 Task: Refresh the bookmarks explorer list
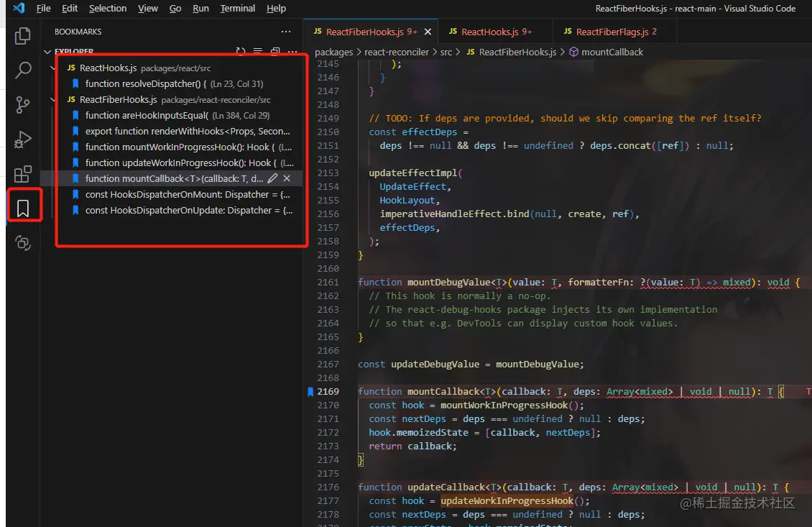241,52
